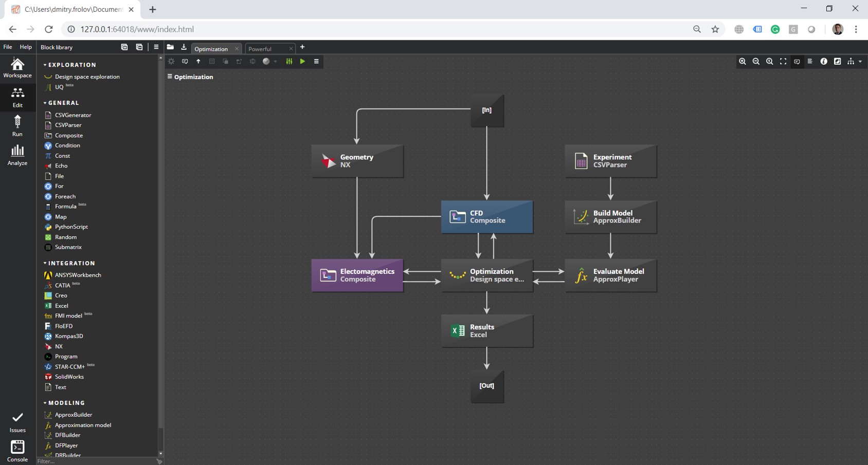Screen dimensions: 868x465
Task: Select the Geometry NX block on canvas
Action: click(x=357, y=161)
